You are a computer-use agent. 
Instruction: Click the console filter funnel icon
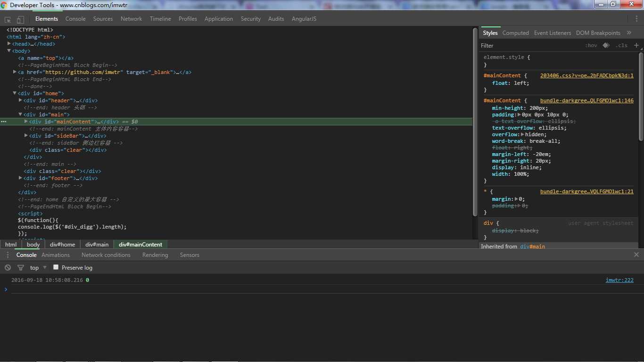[x=20, y=267]
